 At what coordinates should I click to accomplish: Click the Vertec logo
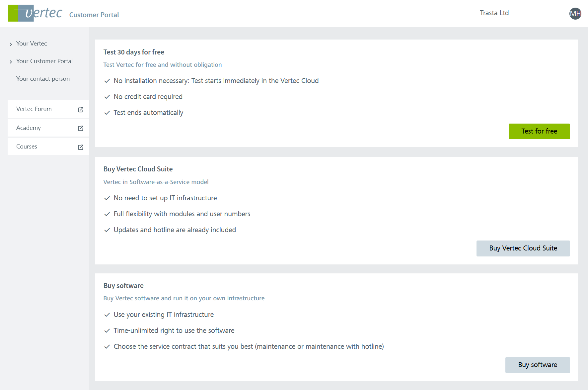[x=35, y=13]
